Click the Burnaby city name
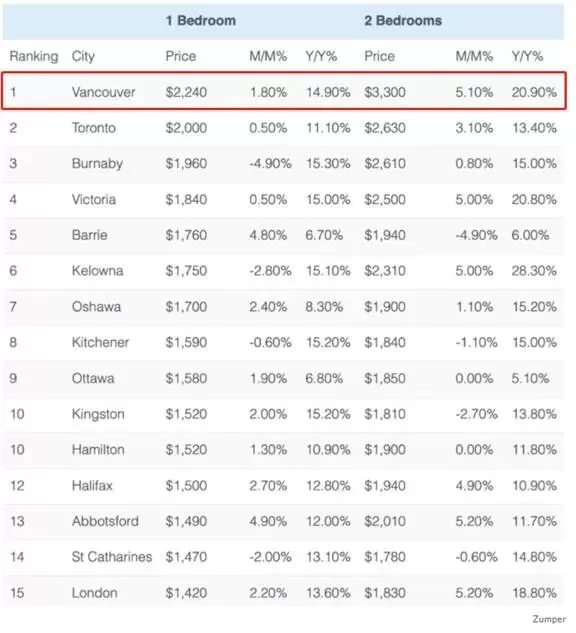 (x=97, y=163)
